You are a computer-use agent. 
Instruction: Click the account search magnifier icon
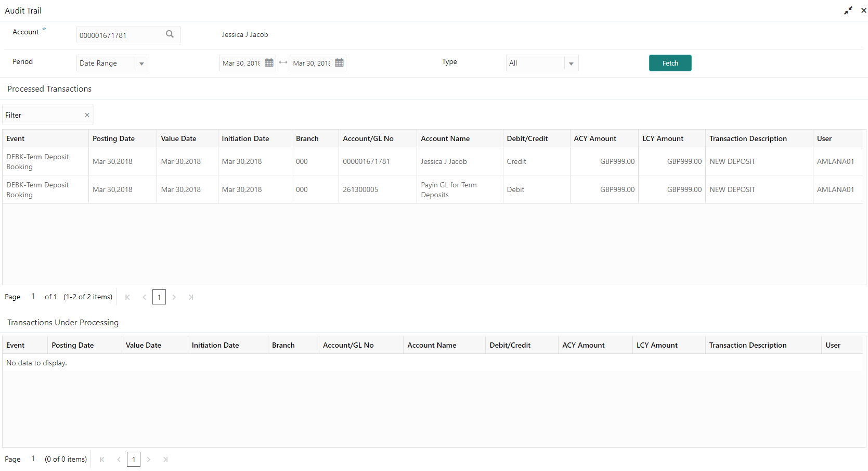(x=170, y=34)
